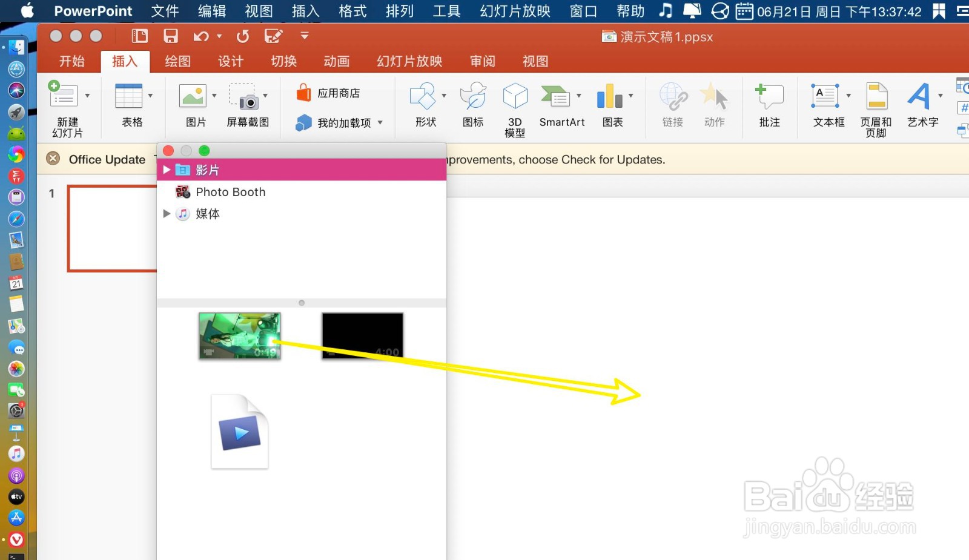Select the movie file icon thumbnail
Image resolution: width=969 pixels, height=560 pixels.
(x=240, y=432)
